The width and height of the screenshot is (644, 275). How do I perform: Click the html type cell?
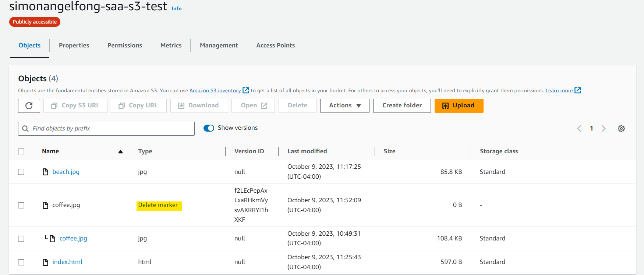145,262
